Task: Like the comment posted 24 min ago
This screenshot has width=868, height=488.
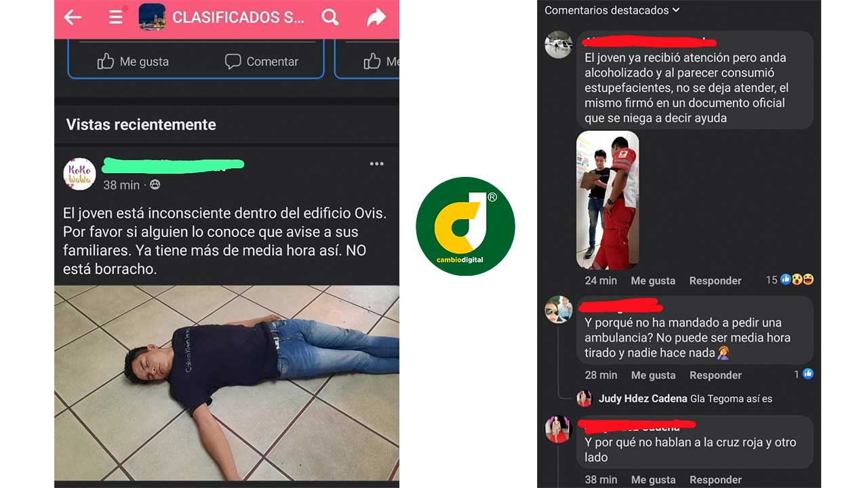Action: (653, 281)
